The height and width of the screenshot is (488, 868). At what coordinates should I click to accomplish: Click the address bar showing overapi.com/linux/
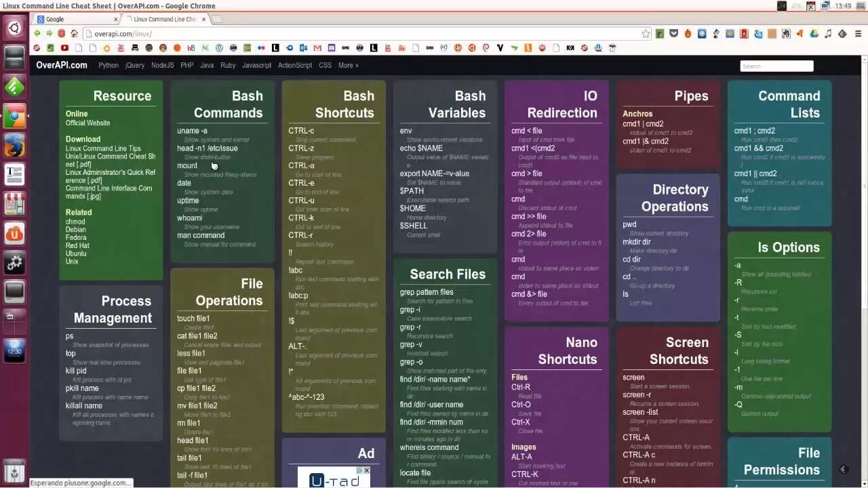point(366,33)
